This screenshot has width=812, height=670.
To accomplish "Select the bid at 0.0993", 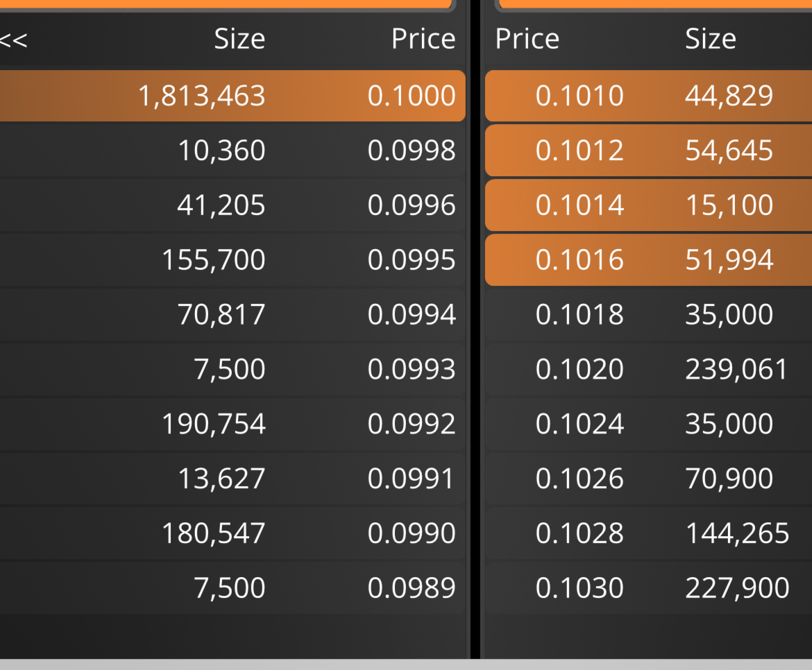I will tap(232, 370).
